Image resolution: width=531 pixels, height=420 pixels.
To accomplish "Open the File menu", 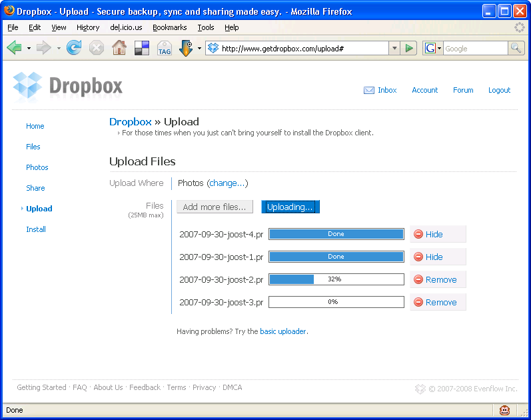I will [x=13, y=27].
